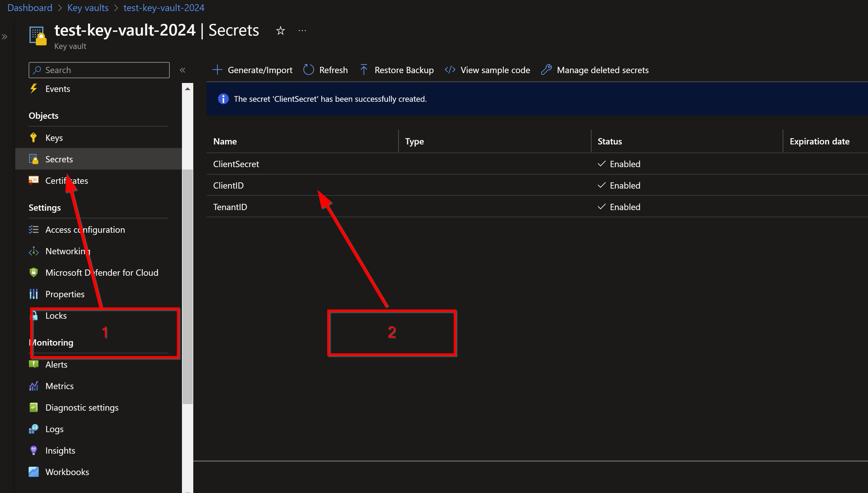Click the Metrics chart icon
The width and height of the screenshot is (868, 493).
coord(33,386)
